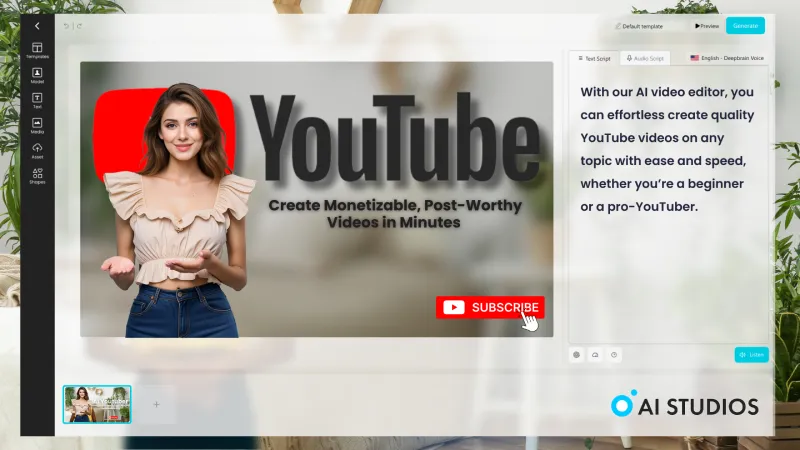Click the Preview button
This screenshot has width=800, height=450.
[x=707, y=26]
